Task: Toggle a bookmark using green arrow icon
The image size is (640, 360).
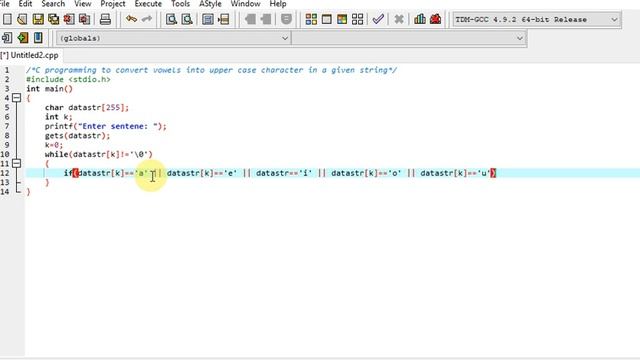Action: [22, 38]
